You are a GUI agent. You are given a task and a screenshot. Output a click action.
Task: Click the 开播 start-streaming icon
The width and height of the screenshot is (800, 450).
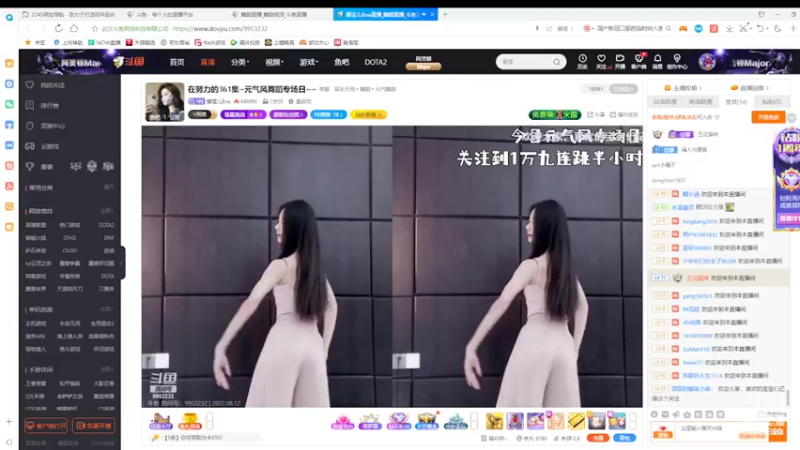(x=620, y=61)
